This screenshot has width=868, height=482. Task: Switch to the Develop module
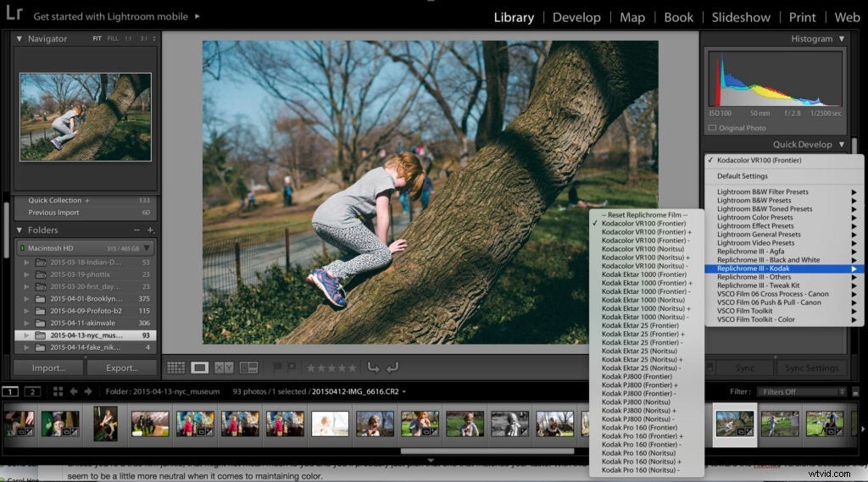(576, 17)
